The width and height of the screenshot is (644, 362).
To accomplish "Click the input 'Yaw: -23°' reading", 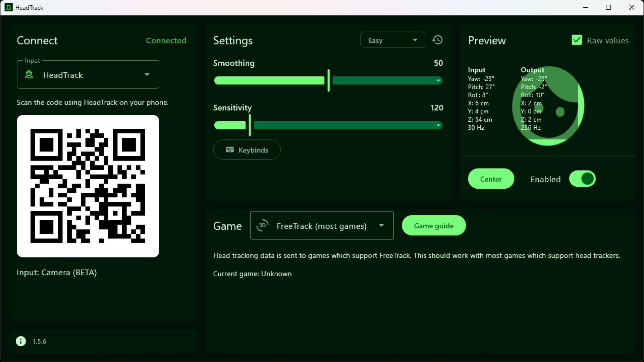I will click(x=481, y=79).
